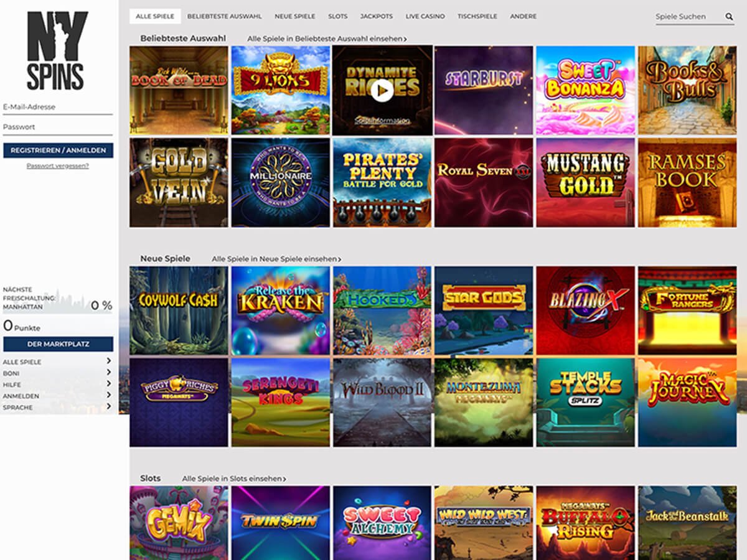This screenshot has height=560, width=747.
Task: Expand the Alle Spiele sidebar item
Action: click(57, 362)
